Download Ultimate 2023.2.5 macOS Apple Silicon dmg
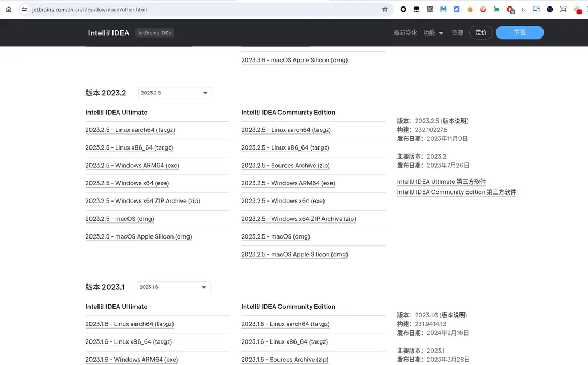This screenshot has width=588, height=365. coord(138,237)
